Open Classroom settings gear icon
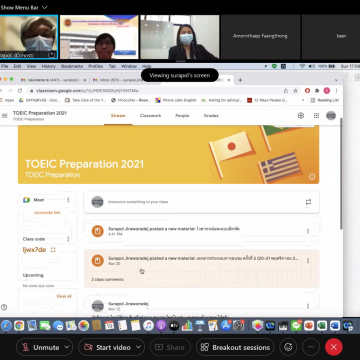Viewport: 360px width, 360px height. pos(301,116)
